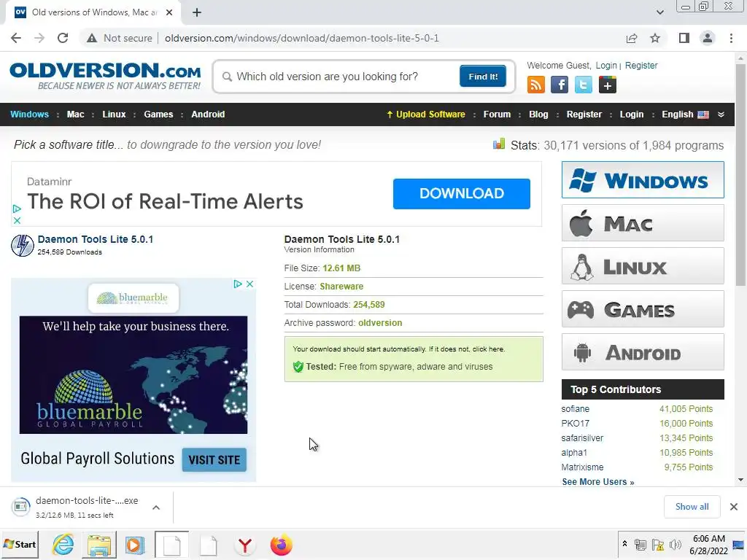
Task: Click Upload Software in the nav bar
Action: pos(425,114)
